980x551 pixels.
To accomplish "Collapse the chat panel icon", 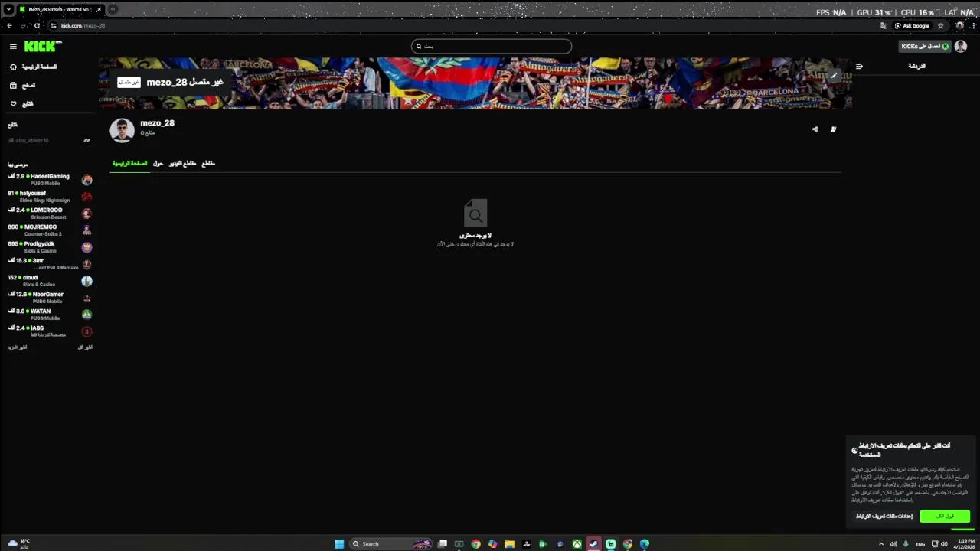I will point(859,67).
